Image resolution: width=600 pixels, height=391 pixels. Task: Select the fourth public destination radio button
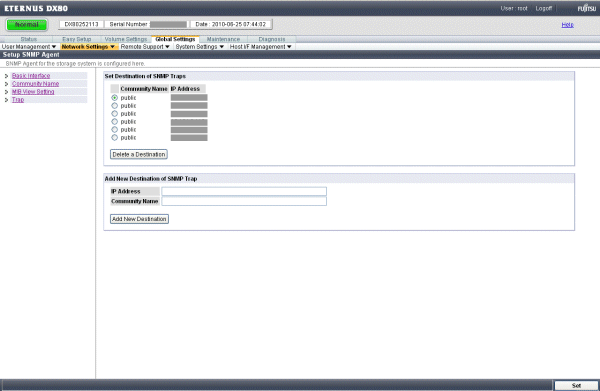click(x=114, y=122)
